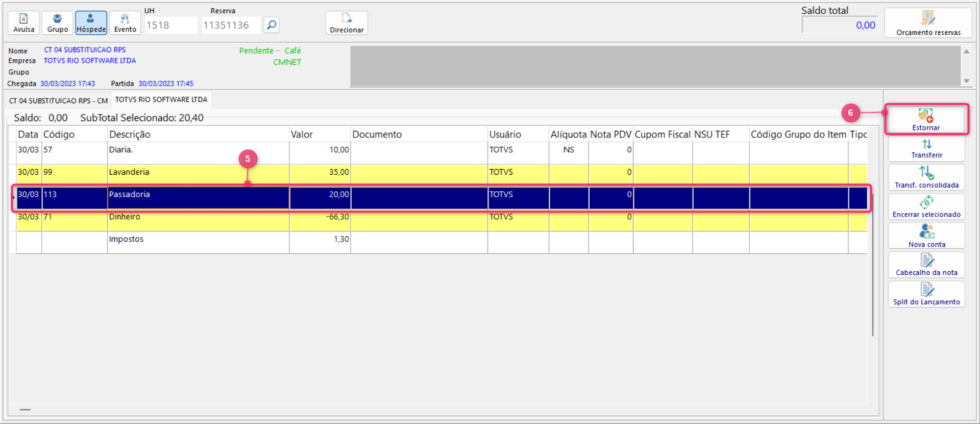Select the Passadoria row description

(130, 195)
